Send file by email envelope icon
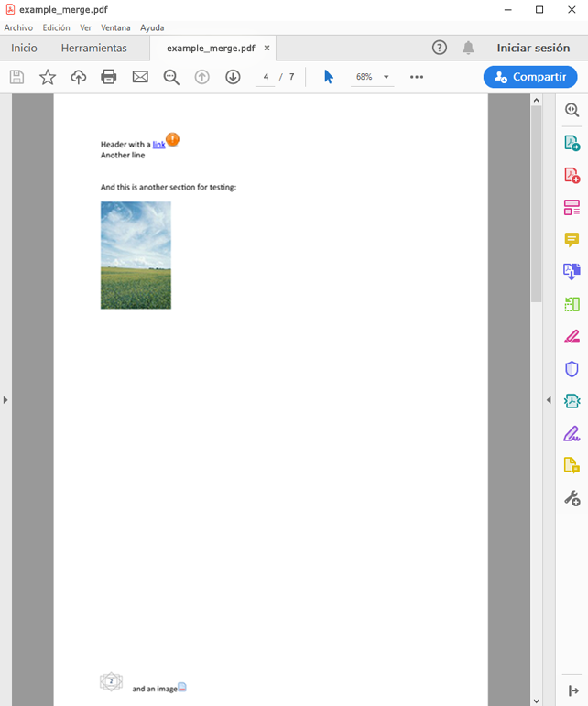The image size is (588, 706). (140, 77)
